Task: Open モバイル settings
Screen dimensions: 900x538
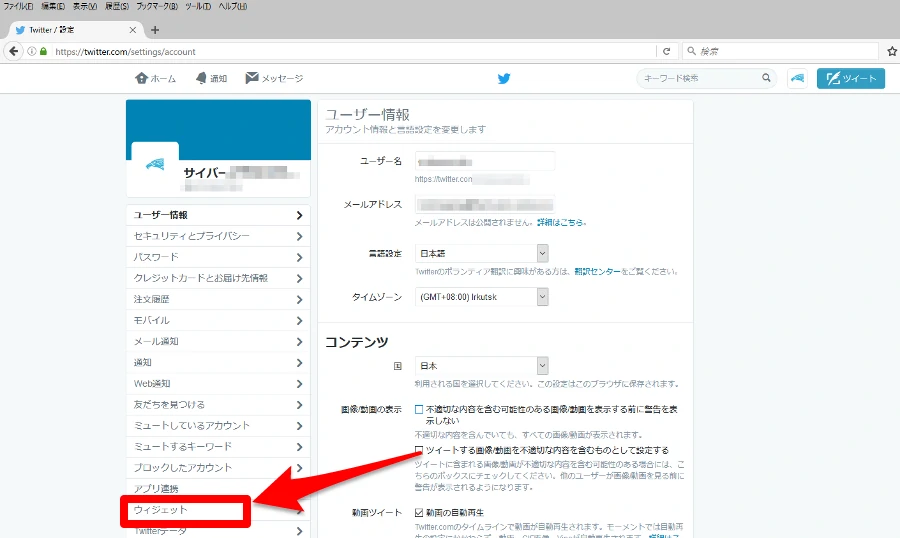Action: 218,320
